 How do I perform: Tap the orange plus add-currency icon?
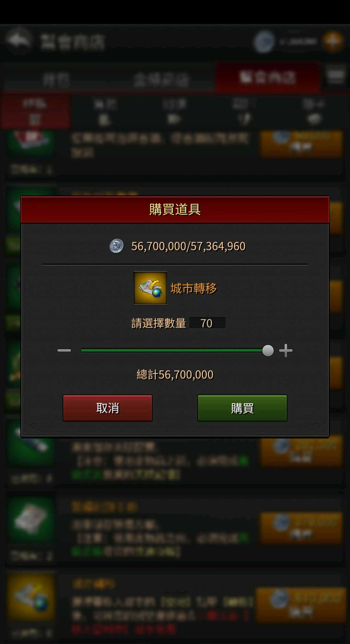[x=333, y=41]
